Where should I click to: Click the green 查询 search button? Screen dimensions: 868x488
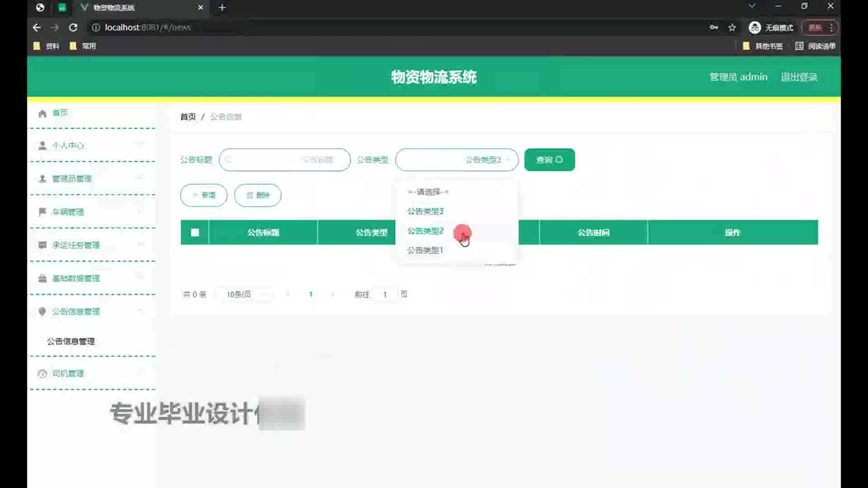(550, 160)
